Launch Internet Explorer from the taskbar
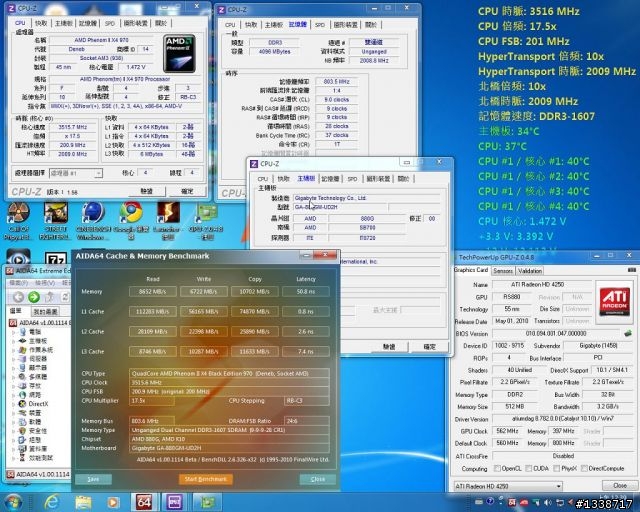Image resolution: width=640 pixels, height=512 pixels. (52, 502)
